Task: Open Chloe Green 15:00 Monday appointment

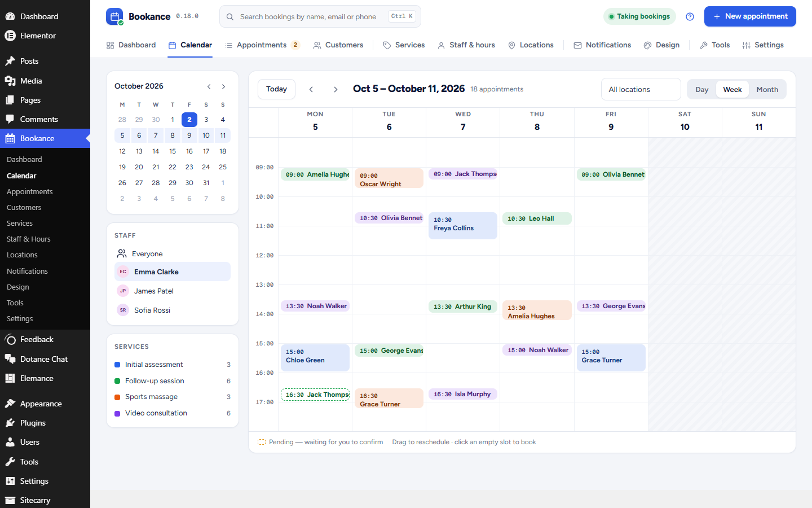Action: [x=315, y=357]
